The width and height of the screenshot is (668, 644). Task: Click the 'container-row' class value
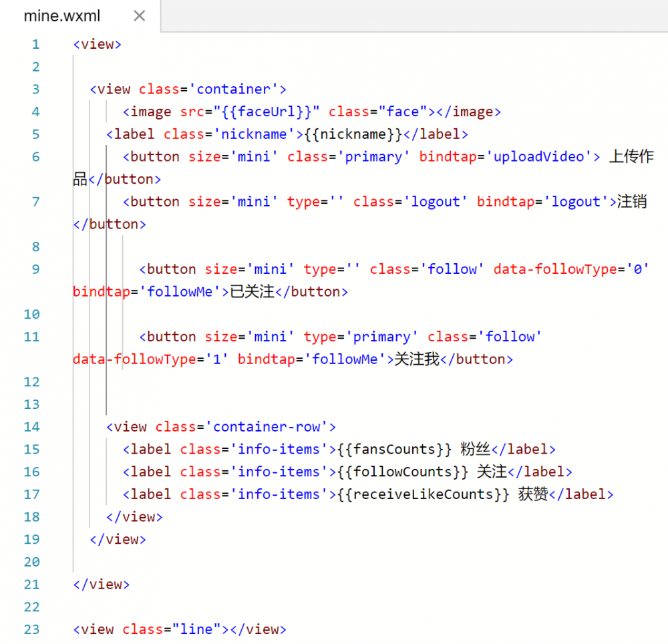click(x=267, y=427)
